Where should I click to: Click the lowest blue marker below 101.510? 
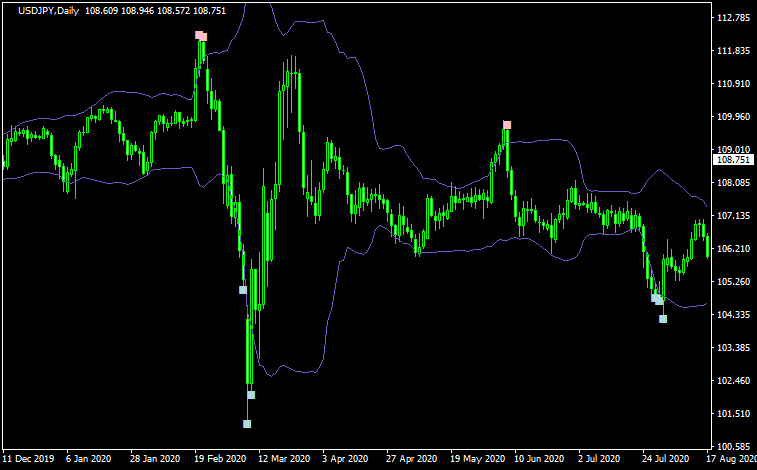tap(247, 424)
